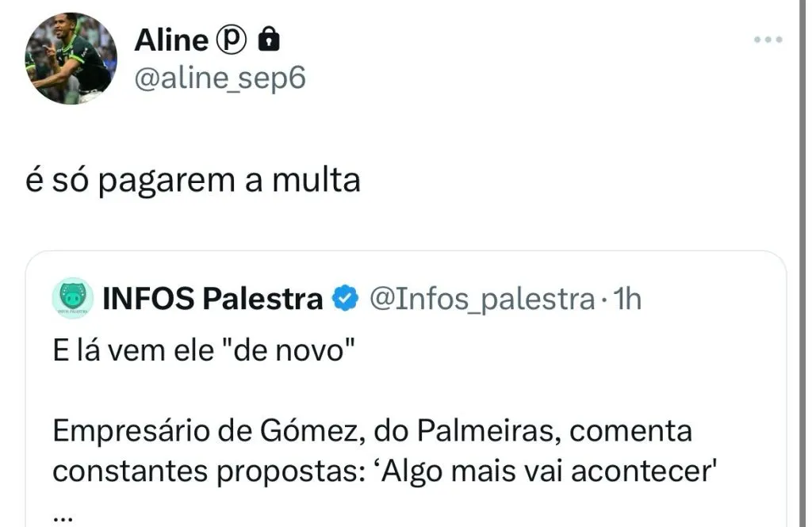Image resolution: width=812 pixels, height=527 pixels.
Task: Click Aline's profile picture
Action: click(x=71, y=59)
